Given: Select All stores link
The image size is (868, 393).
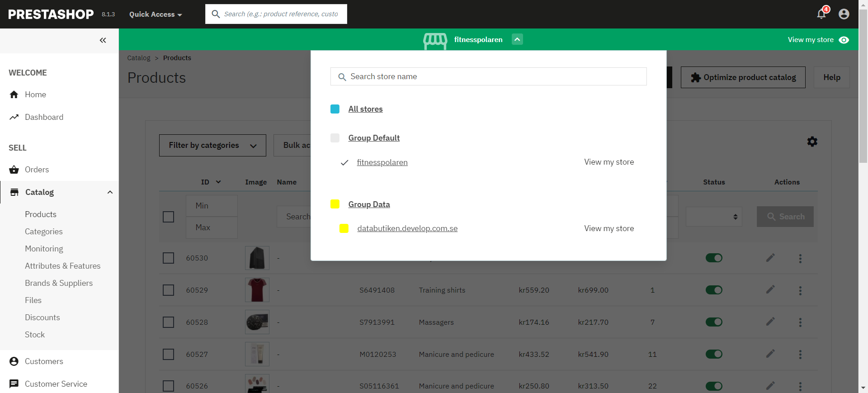Looking at the screenshot, I should [x=365, y=109].
